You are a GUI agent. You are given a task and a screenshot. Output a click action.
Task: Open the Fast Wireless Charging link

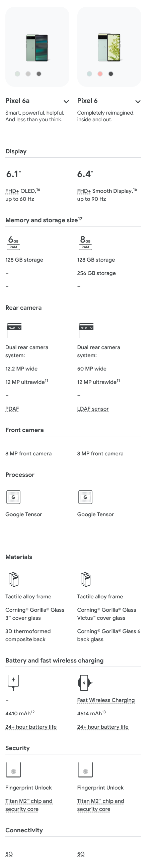pos(106,700)
